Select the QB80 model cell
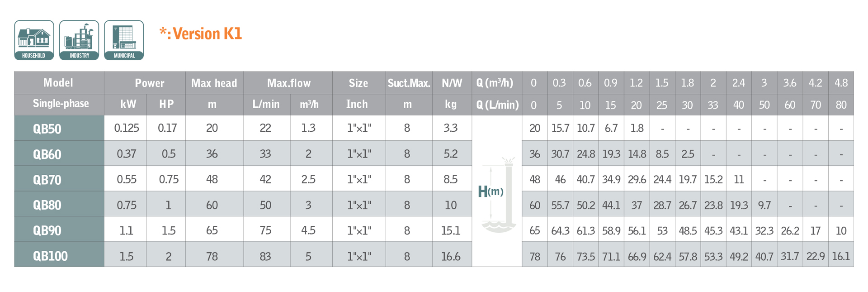Viewport: 868px width, 292px height. click(47, 205)
